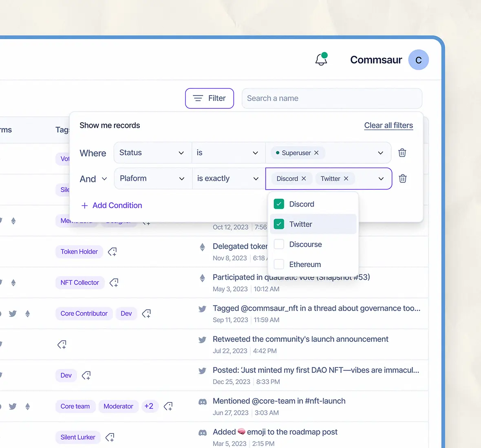Click the Token Holder tag
The image size is (481, 448).
point(79,252)
